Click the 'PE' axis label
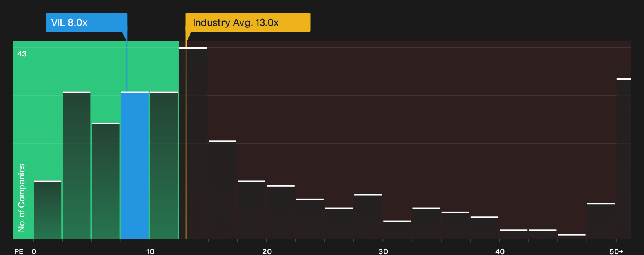This screenshot has height=255, width=644. click(19, 251)
